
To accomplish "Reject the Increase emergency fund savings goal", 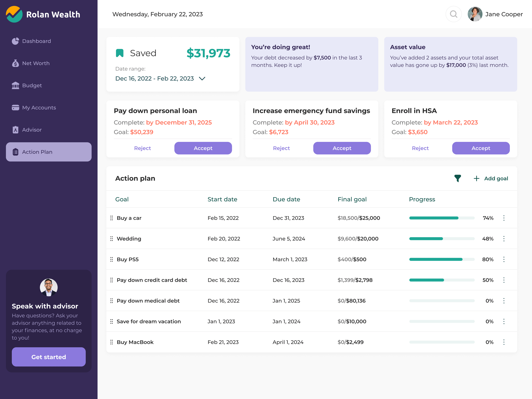I will tap(281, 148).
